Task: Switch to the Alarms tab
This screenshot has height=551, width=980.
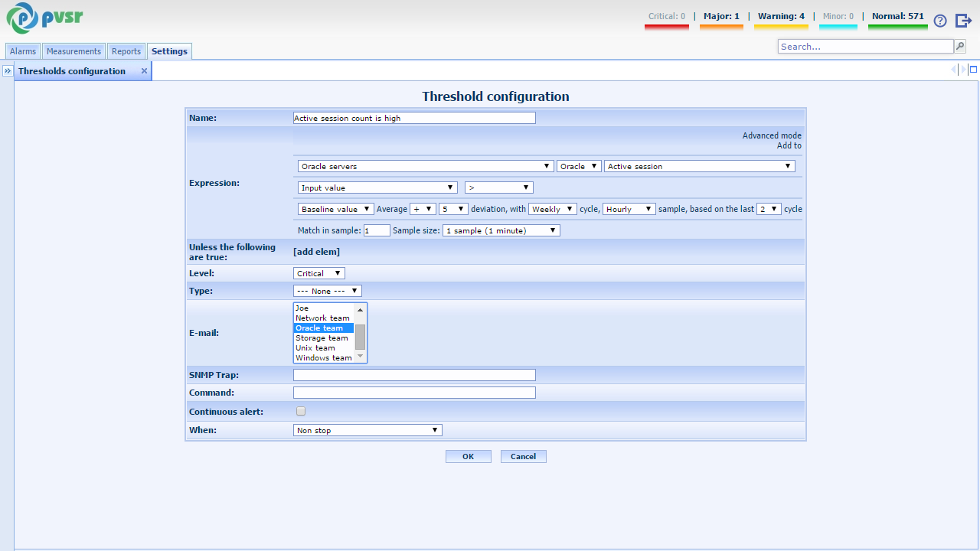Action: [23, 51]
